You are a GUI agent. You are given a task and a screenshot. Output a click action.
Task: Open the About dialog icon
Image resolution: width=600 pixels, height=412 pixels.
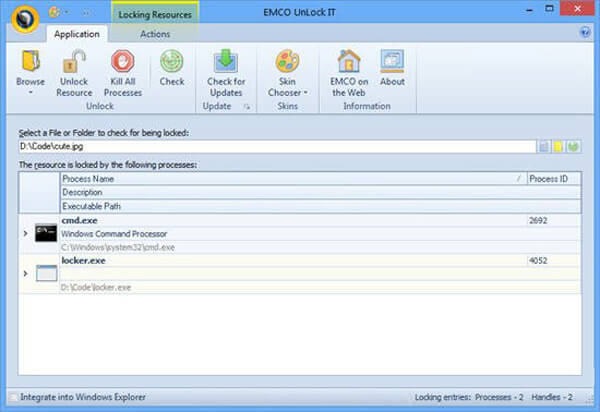click(x=392, y=60)
